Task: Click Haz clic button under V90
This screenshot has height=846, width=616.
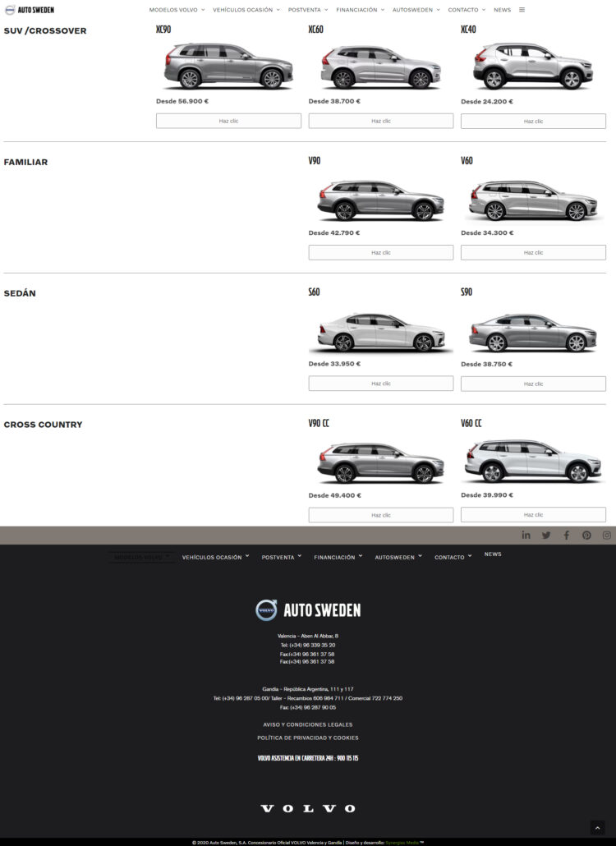Action: click(x=381, y=252)
